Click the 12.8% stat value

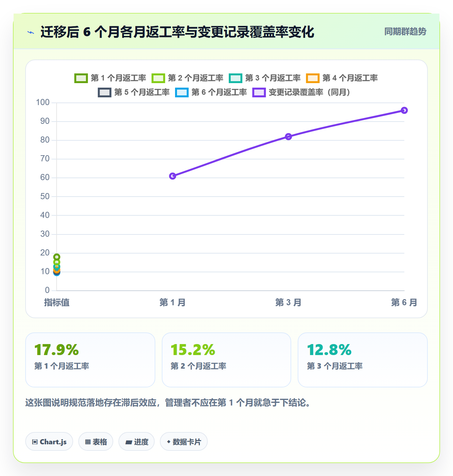click(x=329, y=350)
